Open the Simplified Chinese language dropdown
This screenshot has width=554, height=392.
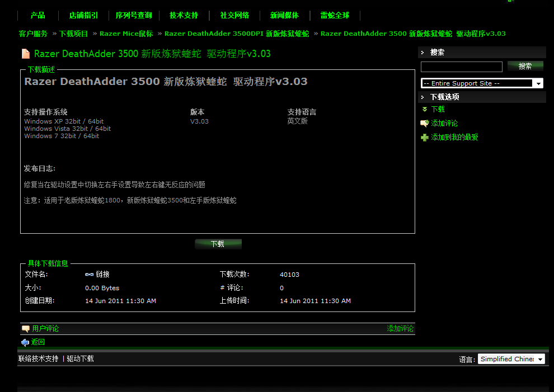(511, 359)
